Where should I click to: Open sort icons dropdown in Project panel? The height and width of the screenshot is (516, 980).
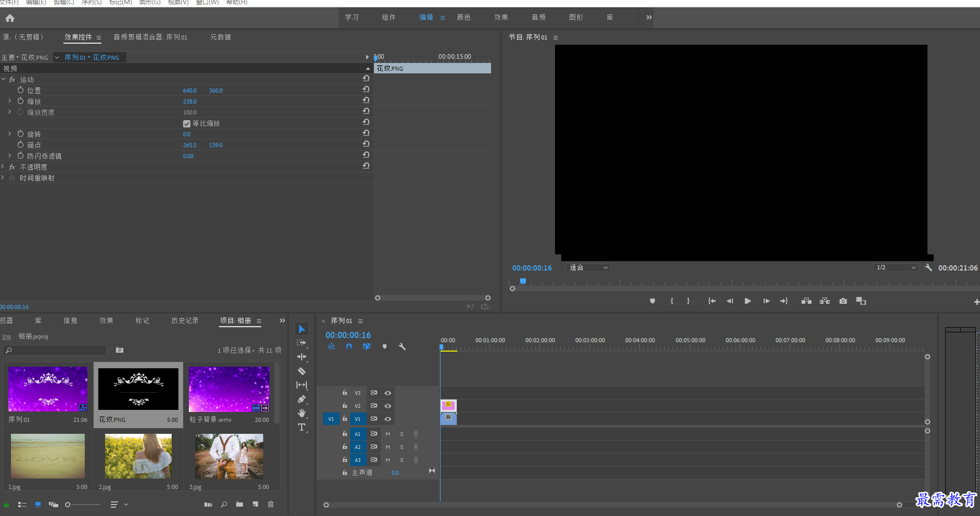(x=119, y=504)
